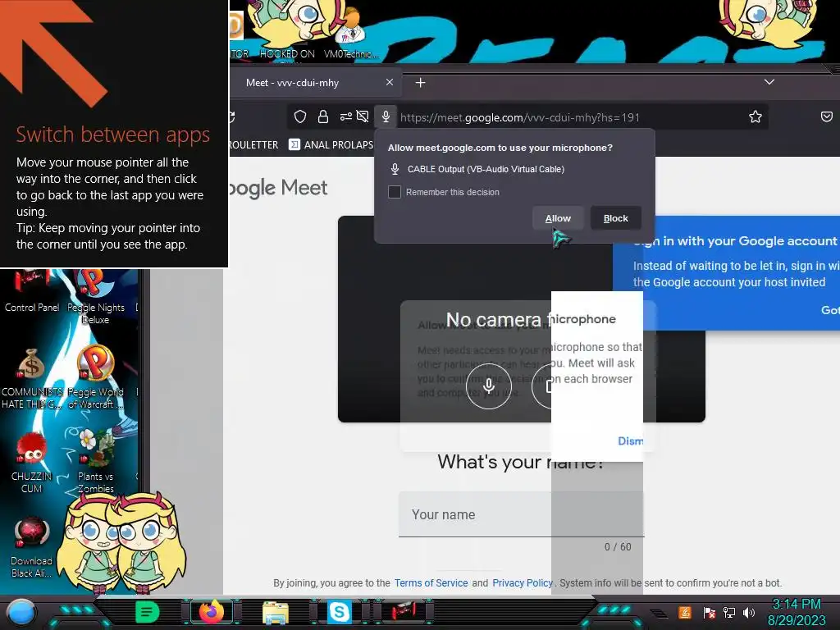Open green notes app in taskbar
The width and height of the screenshot is (840, 630).
[x=148, y=612]
